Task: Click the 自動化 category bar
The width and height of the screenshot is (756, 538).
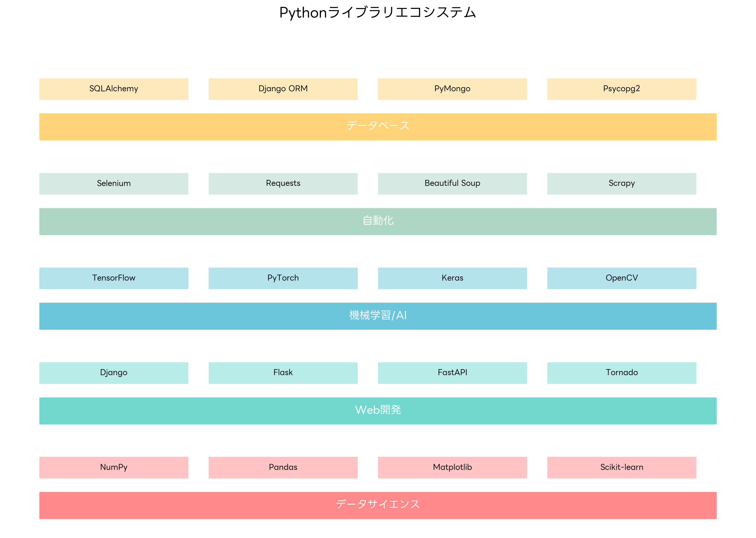Action: click(x=378, y=222)
